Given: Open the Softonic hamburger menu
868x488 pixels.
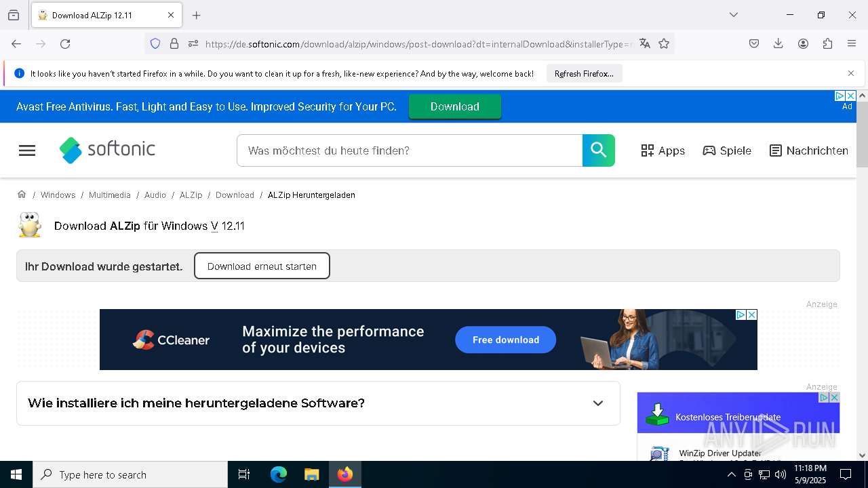Looking at the screenshot, I should click(27, 150).
